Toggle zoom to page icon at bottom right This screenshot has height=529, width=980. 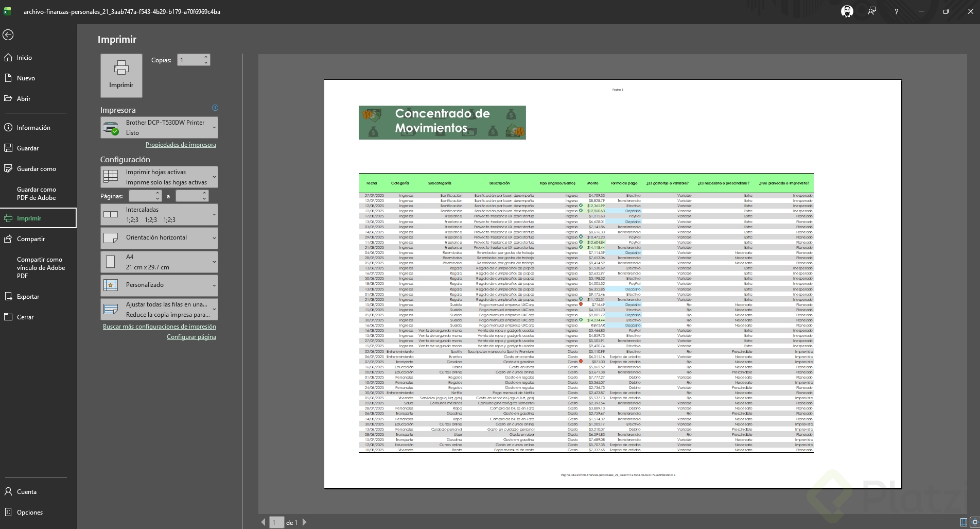[974, 522]
